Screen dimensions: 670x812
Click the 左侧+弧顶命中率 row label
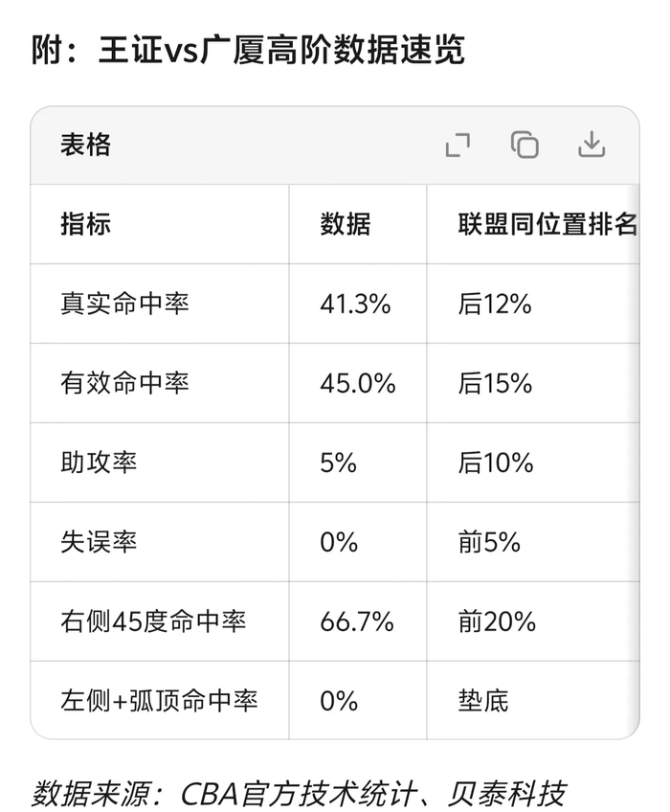pos(159,701)
